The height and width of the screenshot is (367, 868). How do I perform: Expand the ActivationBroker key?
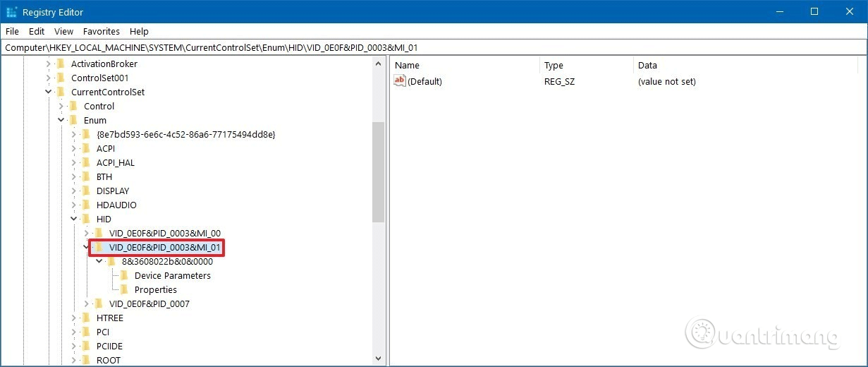coord(49,64)
